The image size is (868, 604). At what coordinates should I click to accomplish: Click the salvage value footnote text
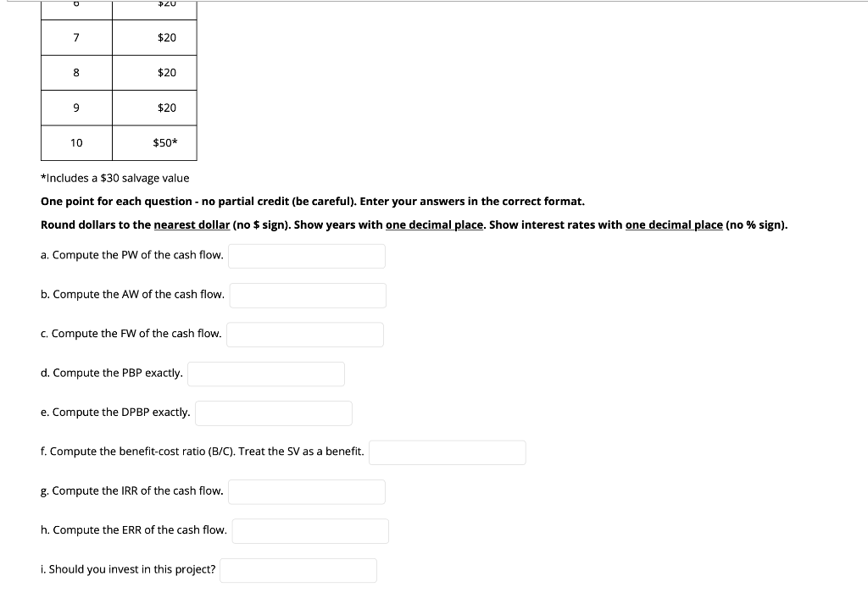coord(115,178)
